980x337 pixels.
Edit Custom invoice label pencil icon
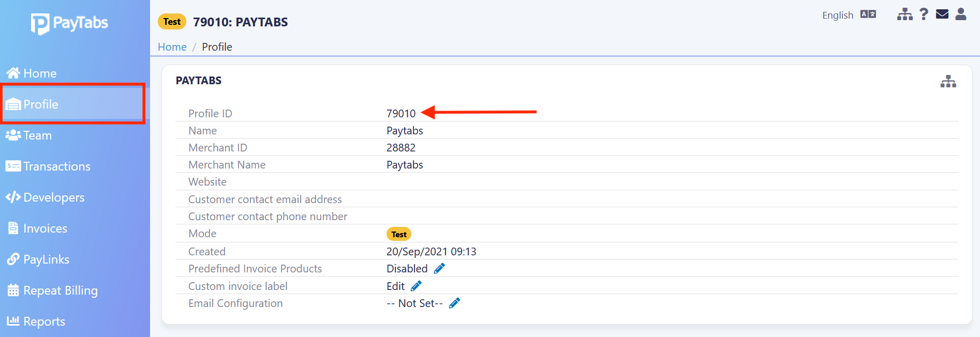coord(416,286)
